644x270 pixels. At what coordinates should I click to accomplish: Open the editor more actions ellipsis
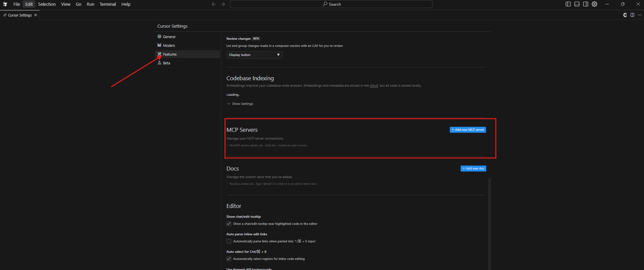[x=640, y=15]
